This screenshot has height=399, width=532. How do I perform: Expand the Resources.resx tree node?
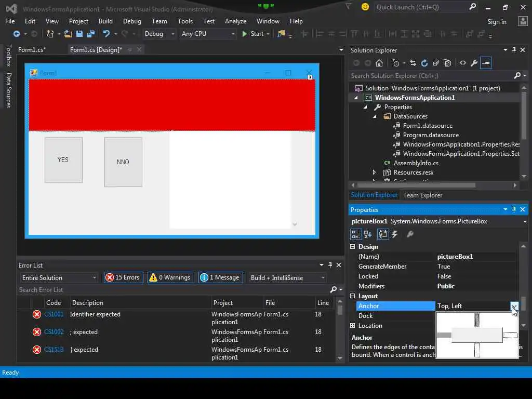(x=374, y=172)
